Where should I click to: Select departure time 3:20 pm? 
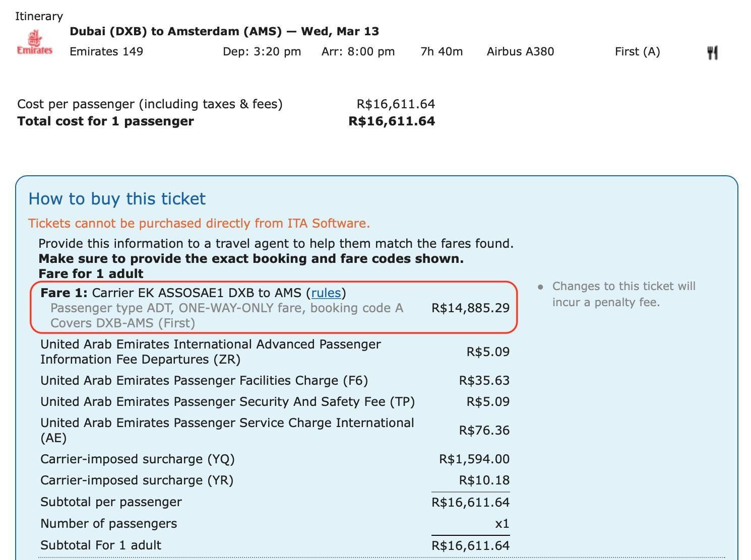tap(262, 51)
